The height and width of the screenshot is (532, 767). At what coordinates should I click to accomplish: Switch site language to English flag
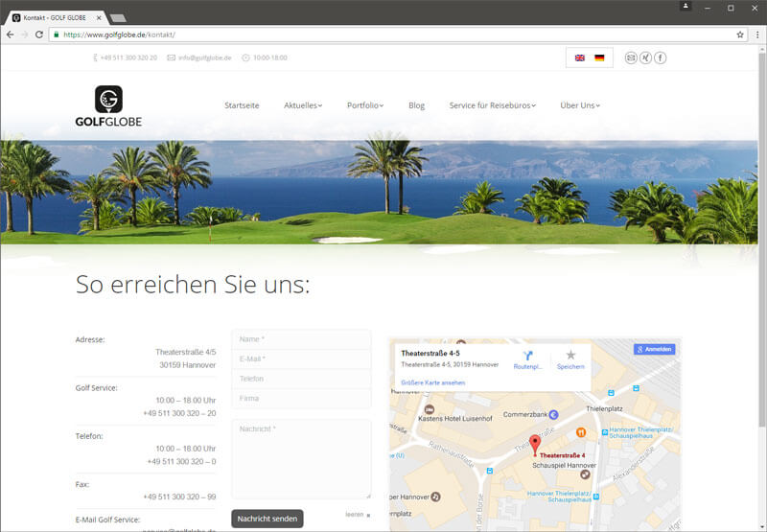coord(580,58)
